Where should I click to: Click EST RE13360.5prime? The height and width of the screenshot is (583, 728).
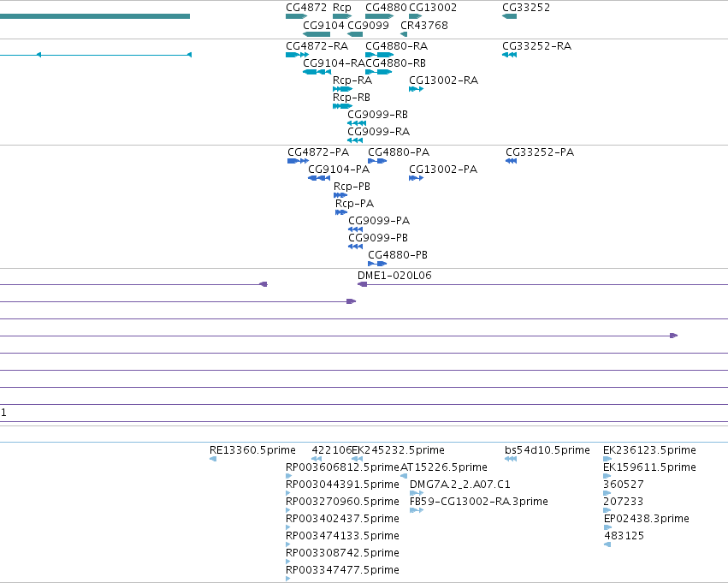252,450
